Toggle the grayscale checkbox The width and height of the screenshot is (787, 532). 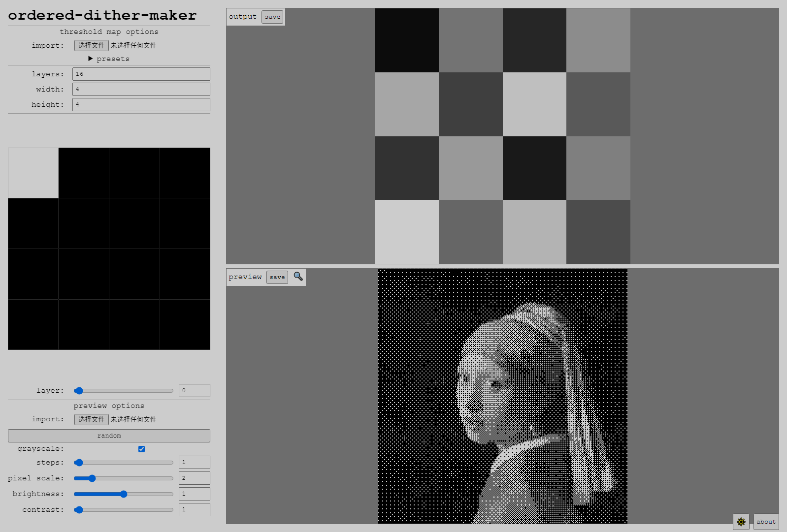click(141, 449)
